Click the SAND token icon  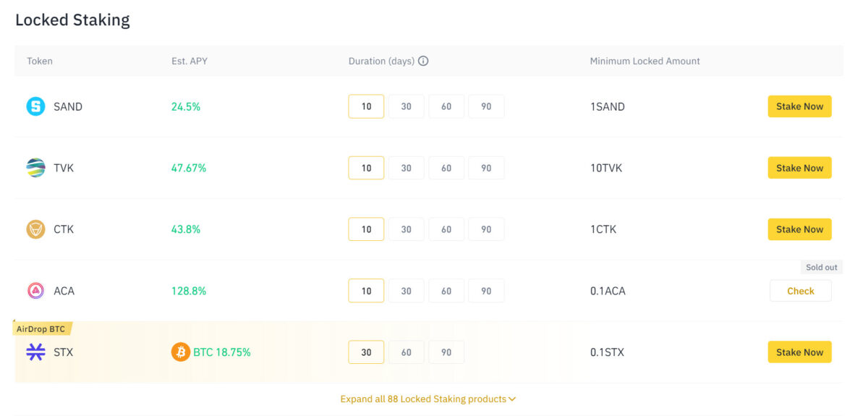[35, 106]
